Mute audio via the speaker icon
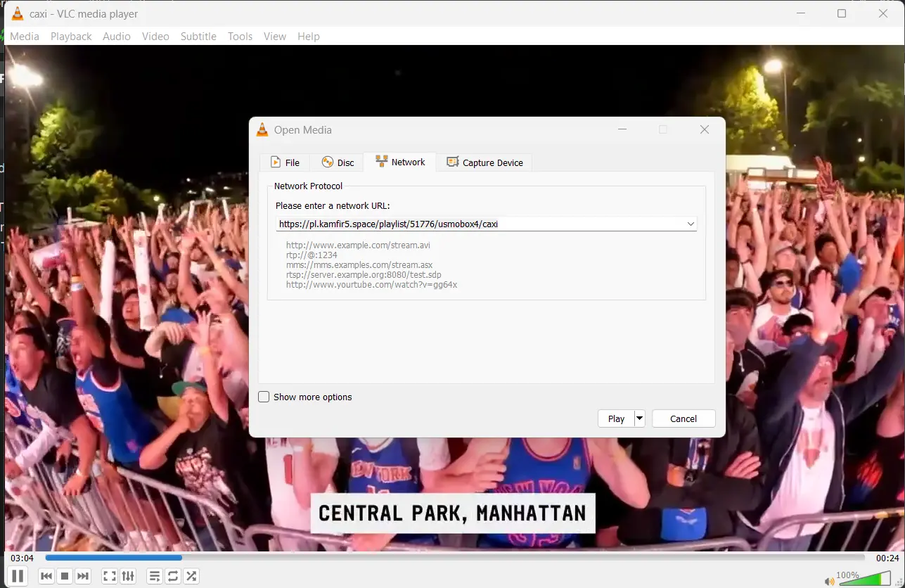 tap(830, 581)
